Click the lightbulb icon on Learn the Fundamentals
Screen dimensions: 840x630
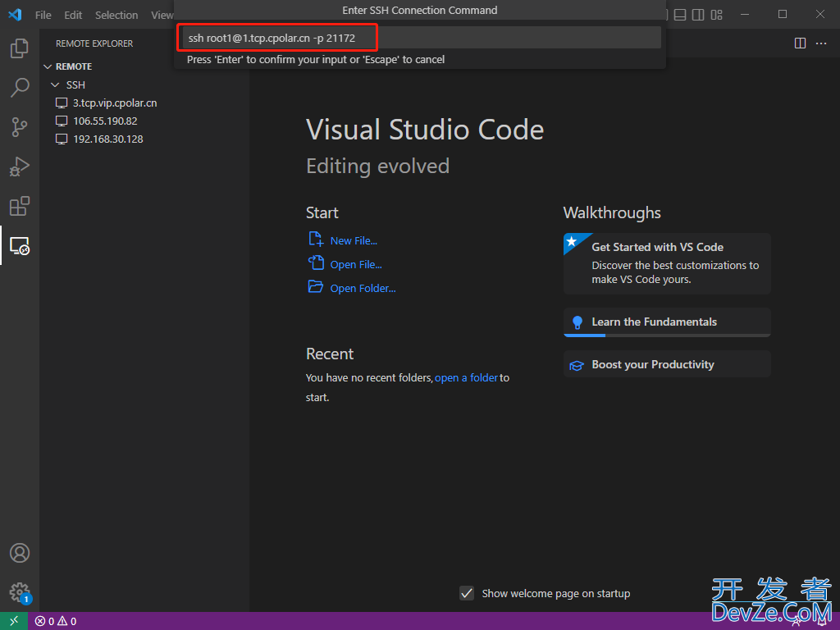(577, 322)
